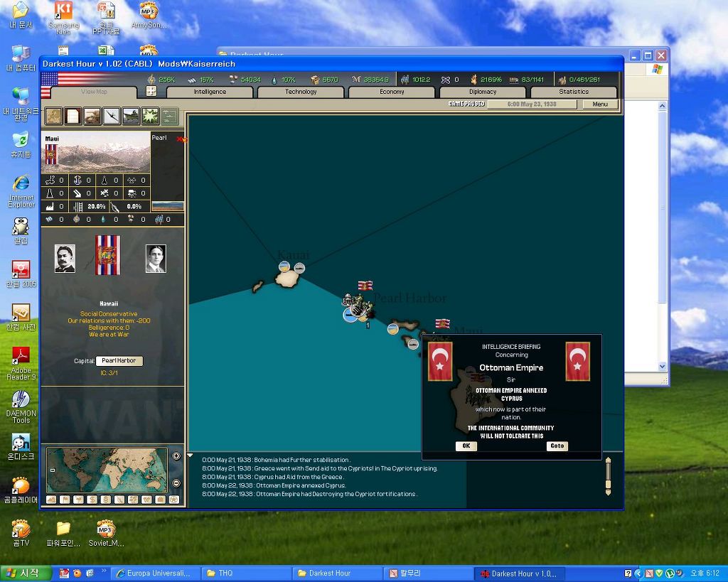Show land units via tank icon
Viewport: 728px width, 582px height.
[92, 116]
